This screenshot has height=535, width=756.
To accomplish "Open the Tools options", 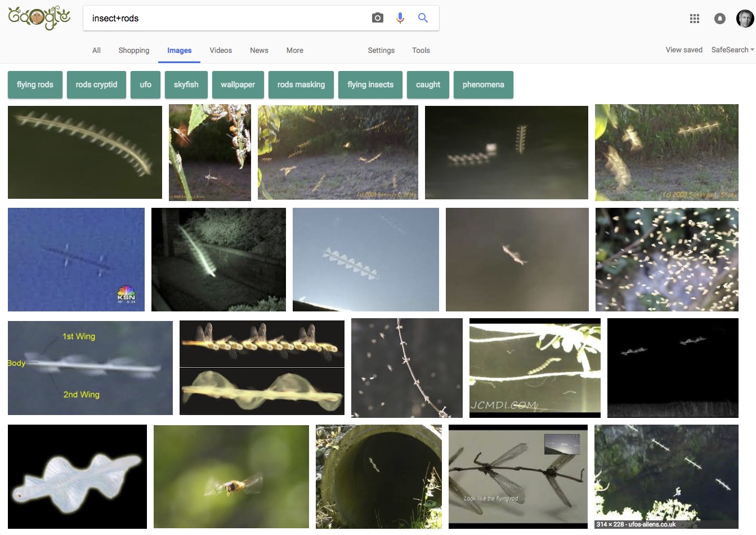I will [x=421, y=50].
